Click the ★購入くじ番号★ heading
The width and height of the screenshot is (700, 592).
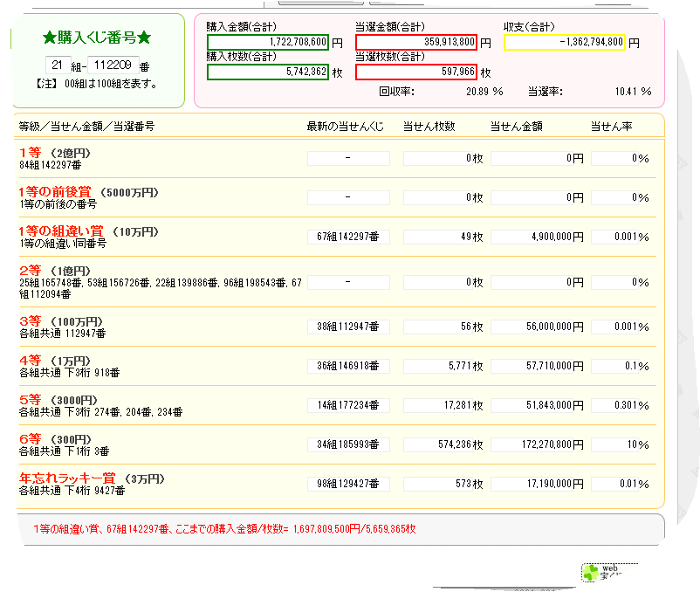pyautogui.click(x=98, y=38)
